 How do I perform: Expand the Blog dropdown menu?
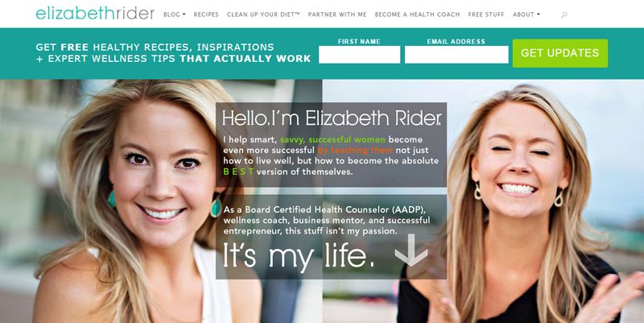(x=174, y=14)
